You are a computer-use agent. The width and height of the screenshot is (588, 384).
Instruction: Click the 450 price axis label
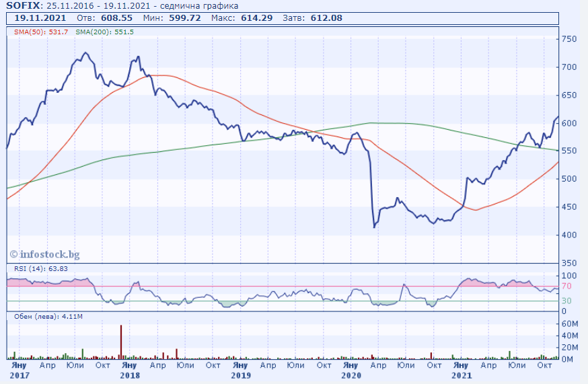[569, 207]
